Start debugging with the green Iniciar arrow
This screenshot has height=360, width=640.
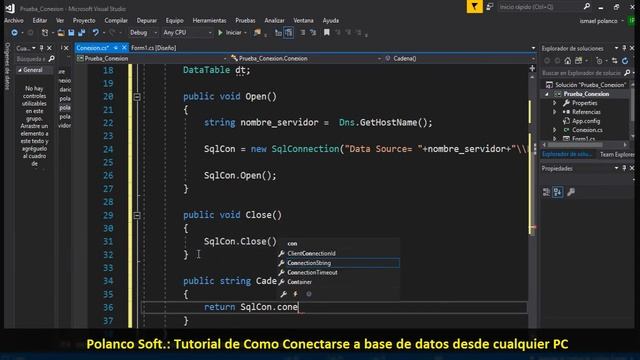coord(220,33)
